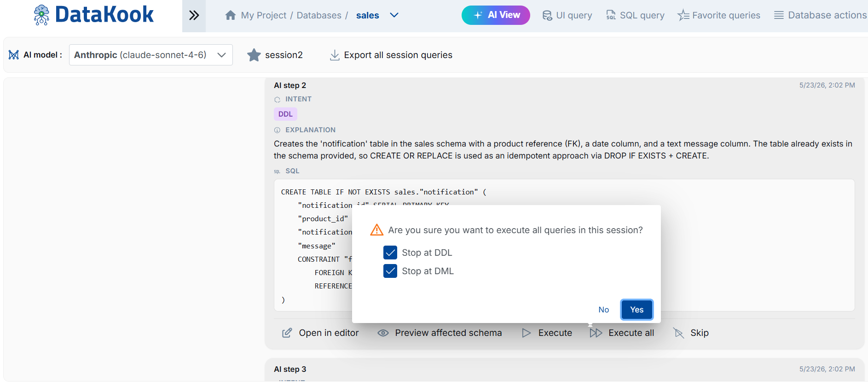This screenshot has width=868, height=382.
Task: Click the Preview eye icon
Action: pos(383,333)
